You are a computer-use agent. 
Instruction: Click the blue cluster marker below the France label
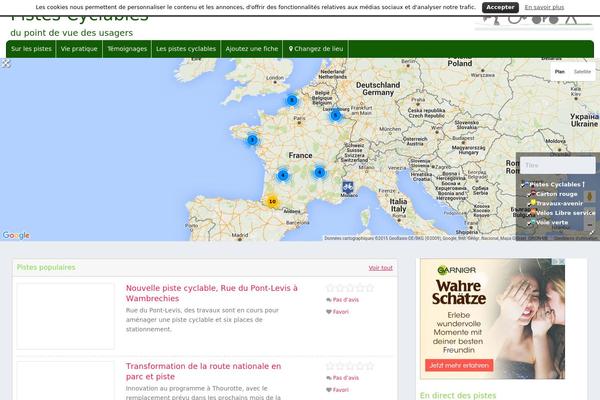[x=320, y=172]
